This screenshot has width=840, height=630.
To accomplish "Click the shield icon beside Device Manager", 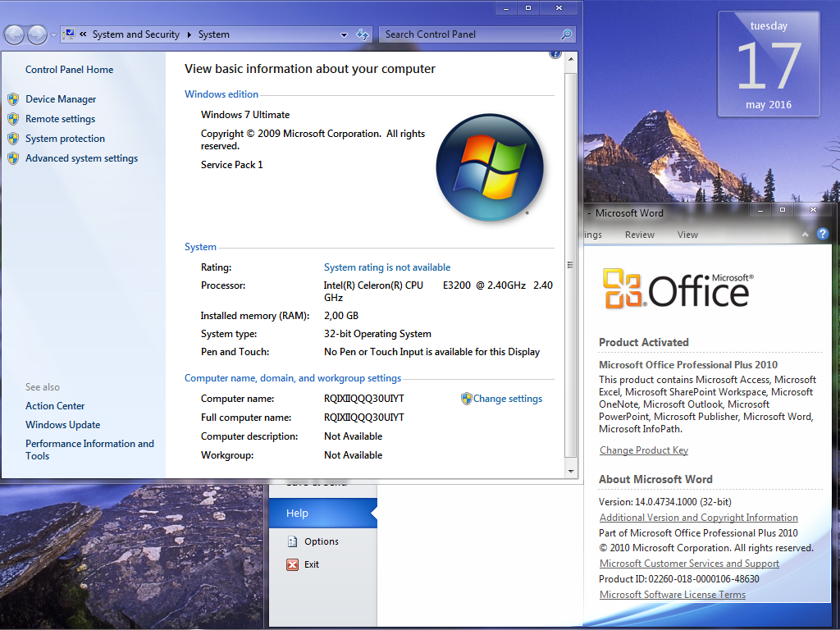I will pos(13,99).
